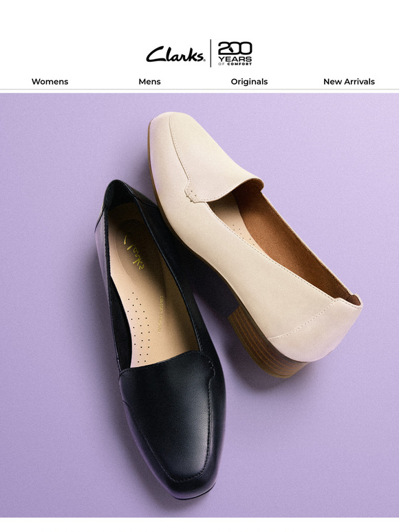The width and height of the screenshot is (399, 532).
Task: Click the gold Clarks logo on insole
Action: pyautogui.click(x=134, y=249)
